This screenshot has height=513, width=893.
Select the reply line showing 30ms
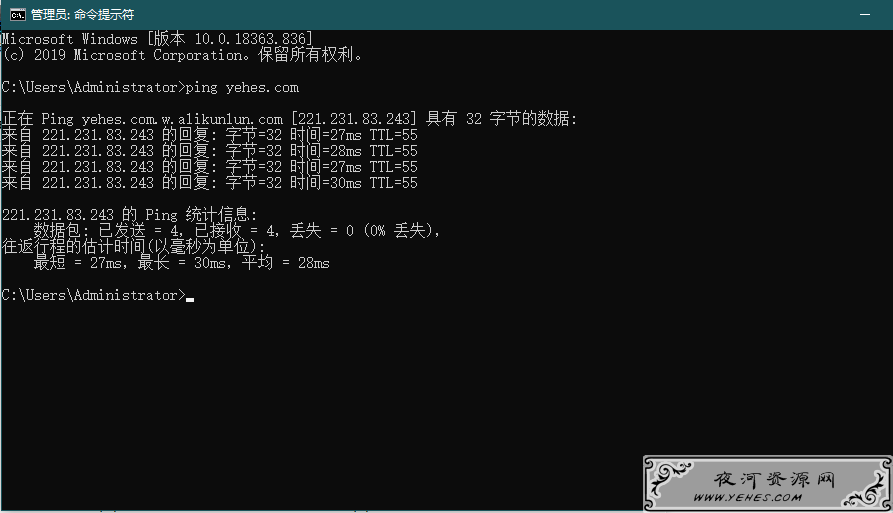pos(210,183)
